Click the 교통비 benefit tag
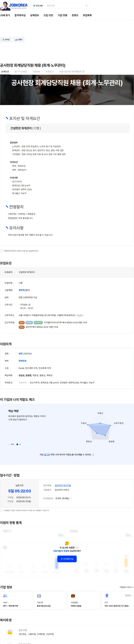The image size is (134, 644). [19, 39]
